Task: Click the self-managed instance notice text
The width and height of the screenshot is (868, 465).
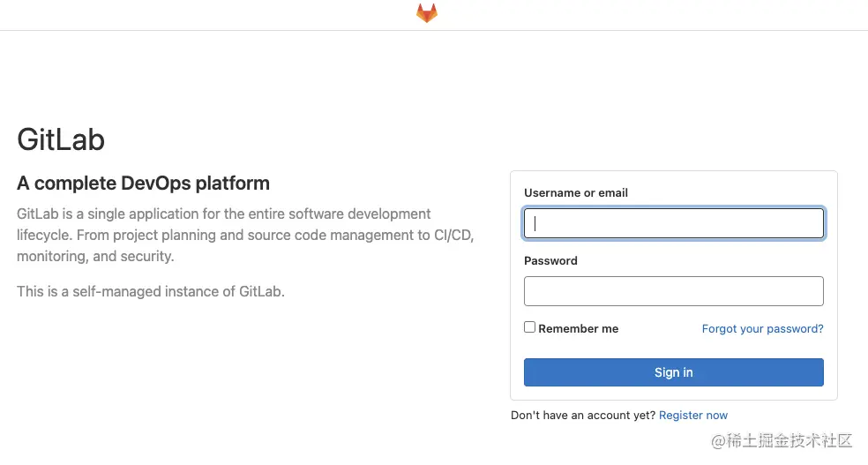Action: [x=151, y=291]
